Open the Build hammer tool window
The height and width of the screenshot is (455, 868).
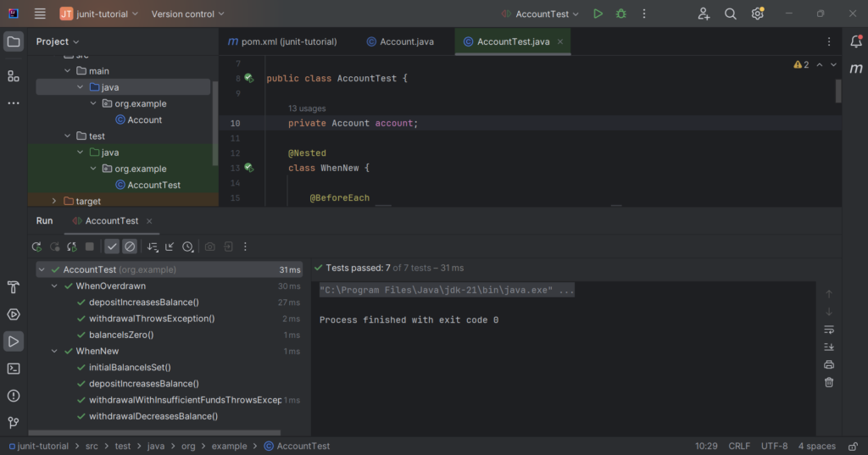coord(14,287)
